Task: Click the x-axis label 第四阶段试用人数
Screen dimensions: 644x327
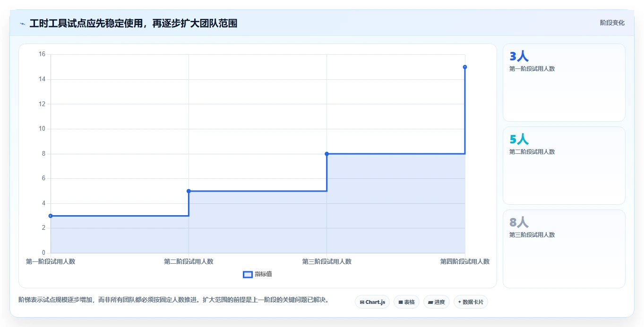Action: click(465, 261)
